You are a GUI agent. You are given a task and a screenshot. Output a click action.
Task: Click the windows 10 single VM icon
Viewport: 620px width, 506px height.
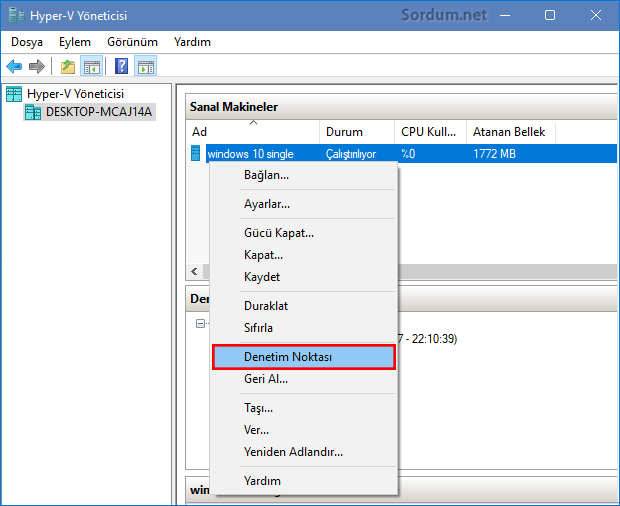point(195,153)
